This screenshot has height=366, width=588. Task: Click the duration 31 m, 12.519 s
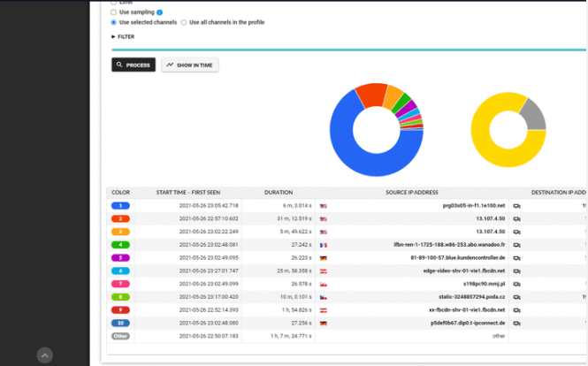pyautogui.click(x=294, y=218)
